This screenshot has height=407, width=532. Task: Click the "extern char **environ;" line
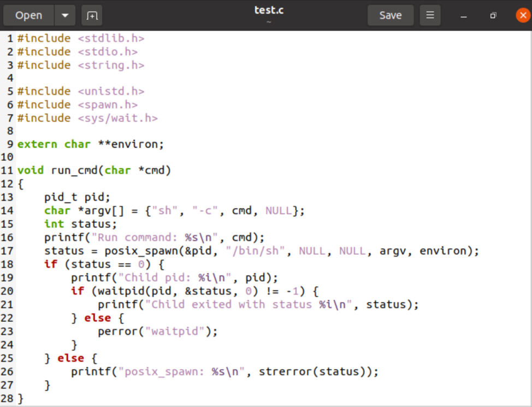[x=91, y=144]
